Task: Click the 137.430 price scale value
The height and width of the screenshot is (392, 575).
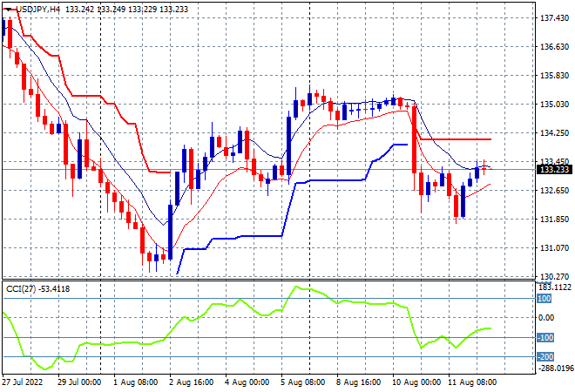Action: [x=554, y=18]
